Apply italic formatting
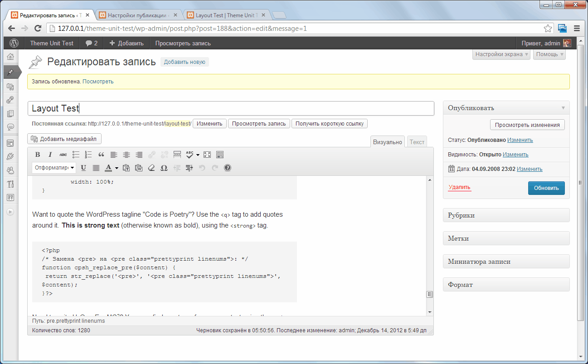Screen dimensions: 588x364 click(50, 155)
